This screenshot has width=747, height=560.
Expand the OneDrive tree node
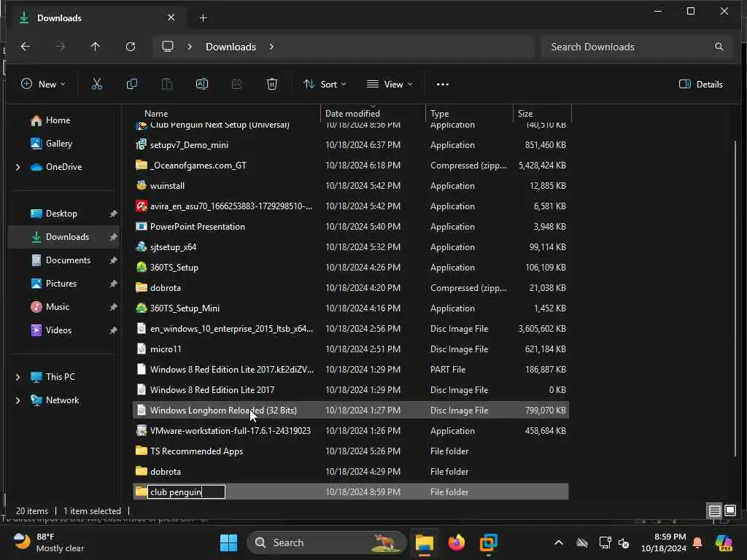(18, 167)
